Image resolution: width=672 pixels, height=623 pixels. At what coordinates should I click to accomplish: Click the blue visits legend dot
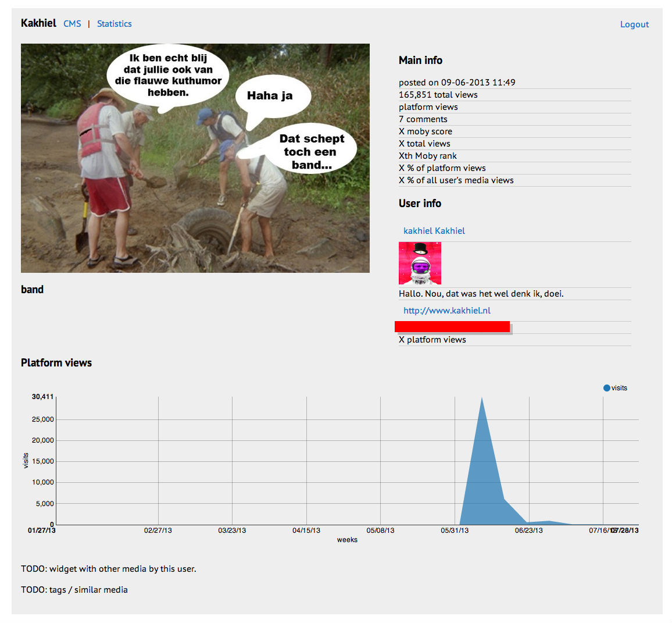pos(607,388)
